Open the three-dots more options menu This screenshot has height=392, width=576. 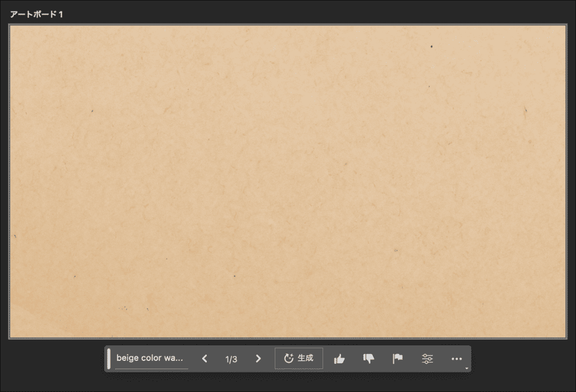pyautogui.click(x=457, y=359)
